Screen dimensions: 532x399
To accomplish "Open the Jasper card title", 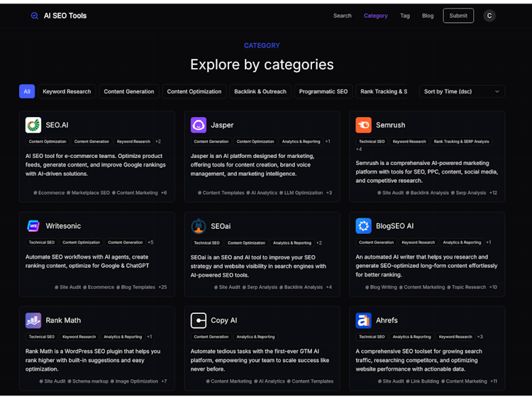I will 222,125.
